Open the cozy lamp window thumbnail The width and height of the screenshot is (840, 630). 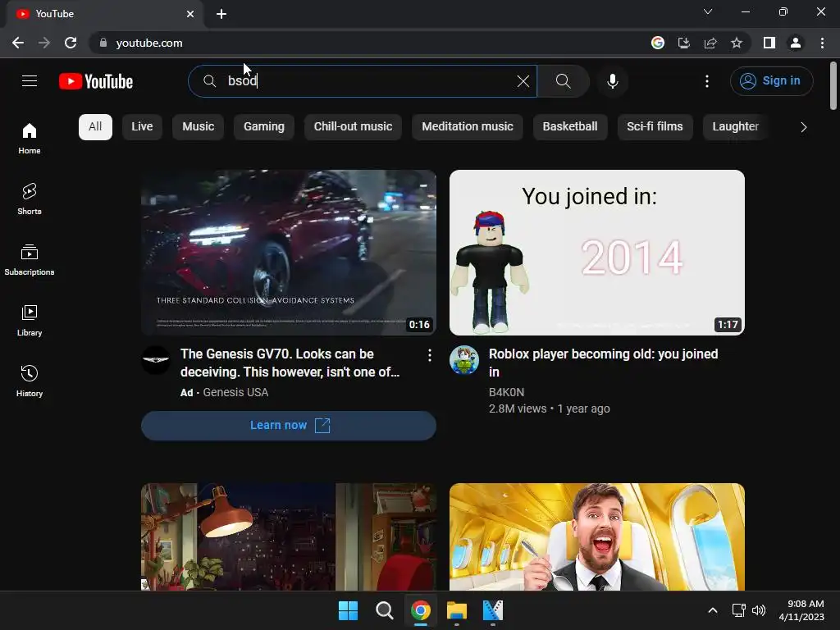288,536
